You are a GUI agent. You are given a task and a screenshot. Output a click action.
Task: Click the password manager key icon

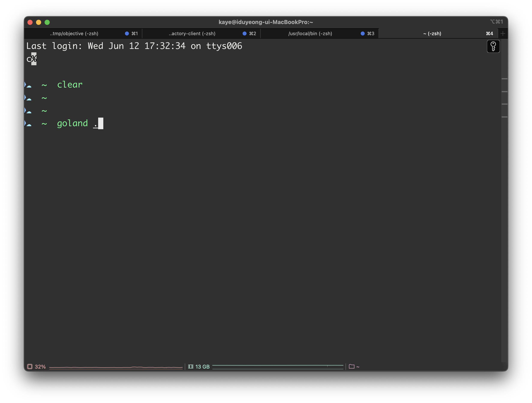click(x=493, y=46)
